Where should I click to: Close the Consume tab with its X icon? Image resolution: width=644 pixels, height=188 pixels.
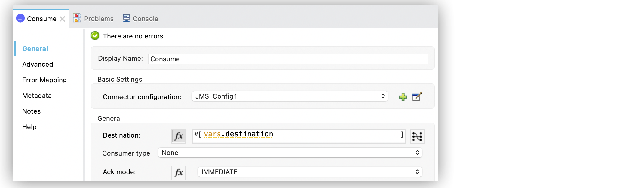click(62, 18)
